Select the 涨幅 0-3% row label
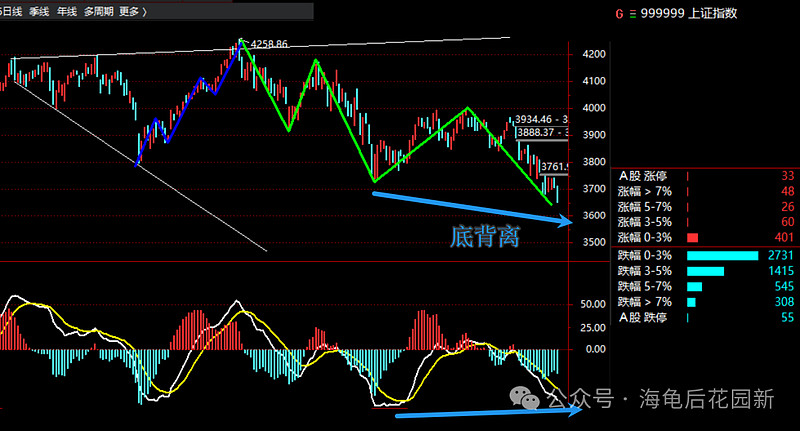Image resolution: width=800 pixels, height=431 pixels. point(644,238)
